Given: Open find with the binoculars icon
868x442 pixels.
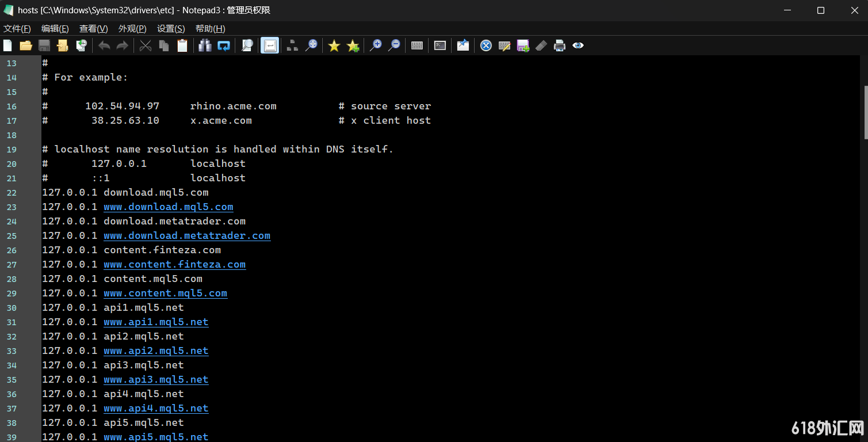Looking at the screenshot, I should (205, 45).
